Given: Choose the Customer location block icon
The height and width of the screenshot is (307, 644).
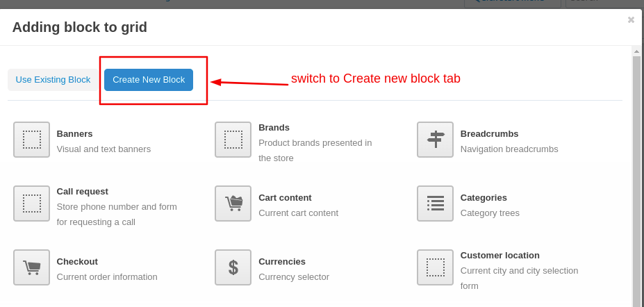Looking at the screenshot, I should click(x=435, y=267).
